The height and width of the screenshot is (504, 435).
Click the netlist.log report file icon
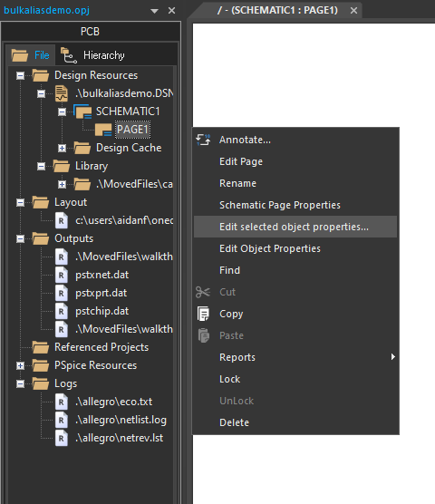coord(62,420)
